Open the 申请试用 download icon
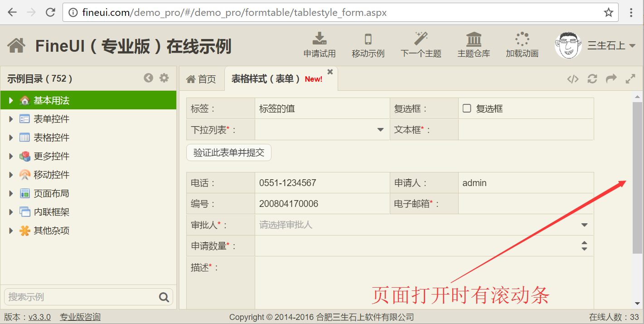Viewport: 644px width, 324px height. pos(320,39)
